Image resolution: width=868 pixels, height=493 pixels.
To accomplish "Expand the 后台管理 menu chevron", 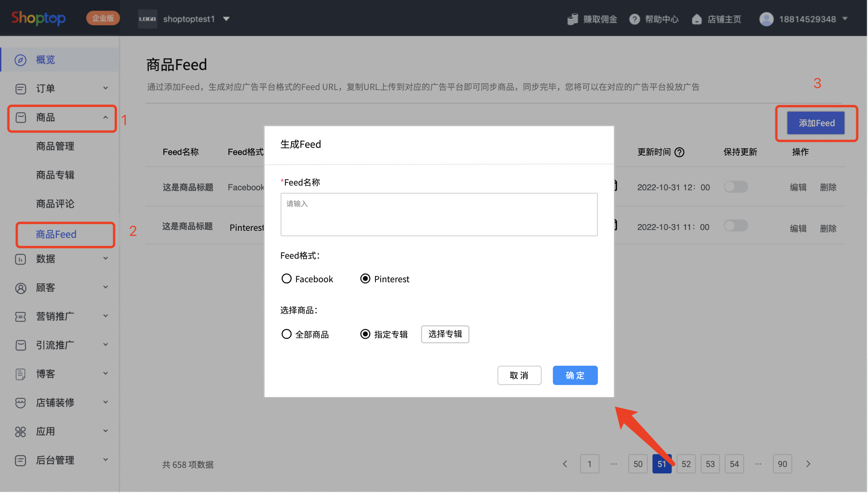I will pyautogui.click(x=105, y=460).
